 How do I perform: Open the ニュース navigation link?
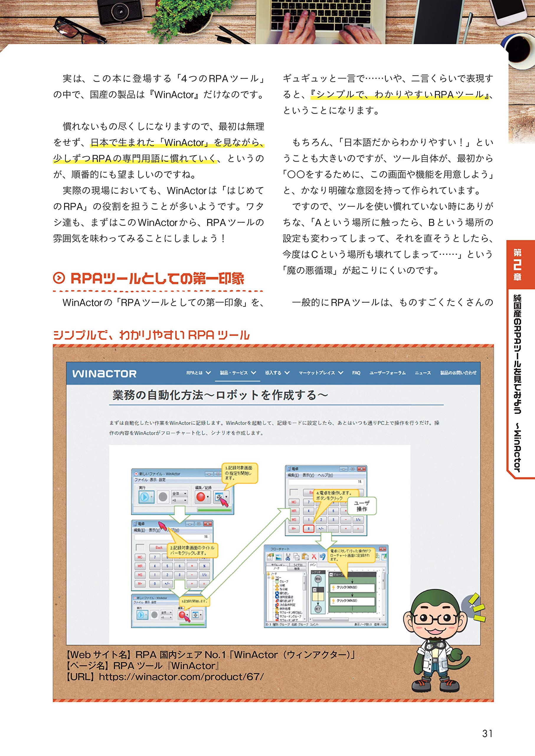[423, 373]
